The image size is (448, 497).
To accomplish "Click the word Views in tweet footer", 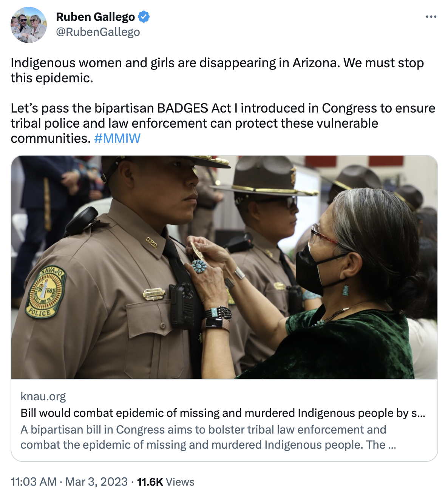I will [180, 482].
